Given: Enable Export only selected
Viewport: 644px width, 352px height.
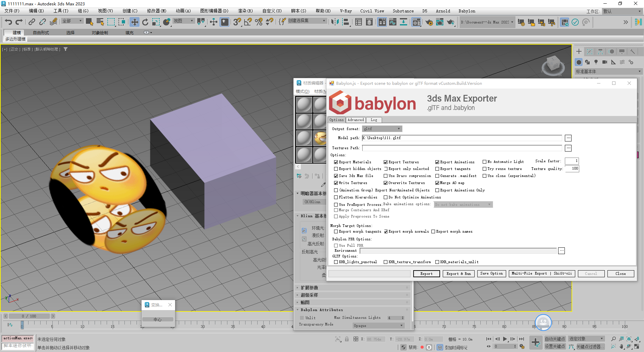Looking at the screenshot, I should point(386,169).
